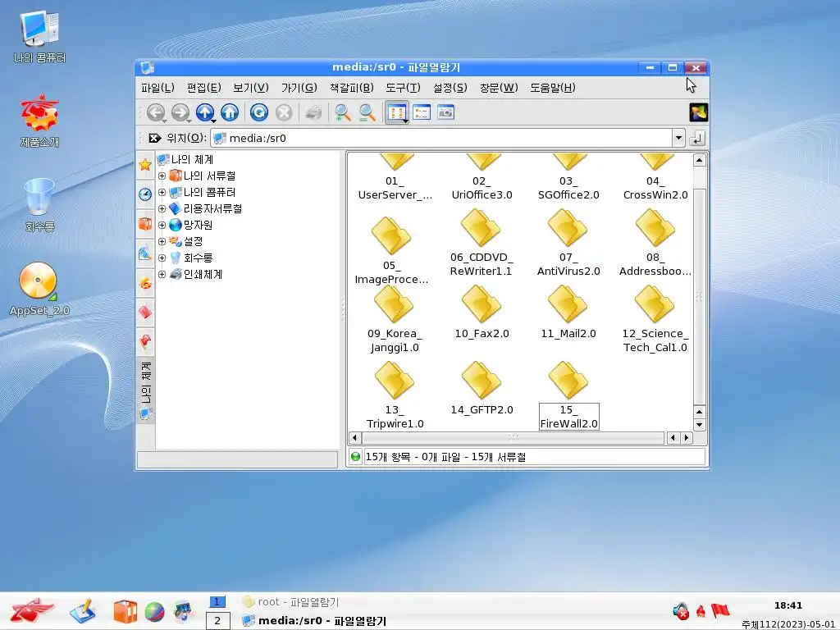Select the 13_Tripwire1.0 folder
840x630 pixels.
(x=395, y=395)
